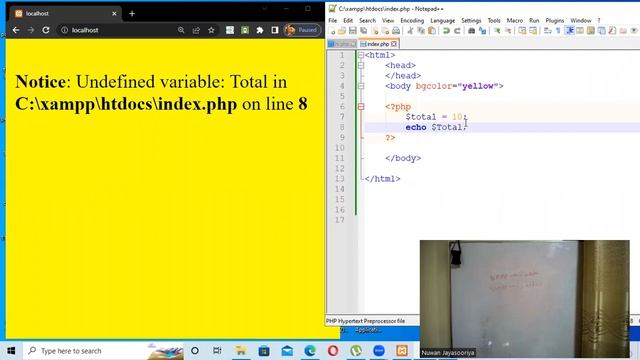This screenshot has height=360, width=640.
Task: Select the localhost browser tab
Action: [x=64, y=13]
